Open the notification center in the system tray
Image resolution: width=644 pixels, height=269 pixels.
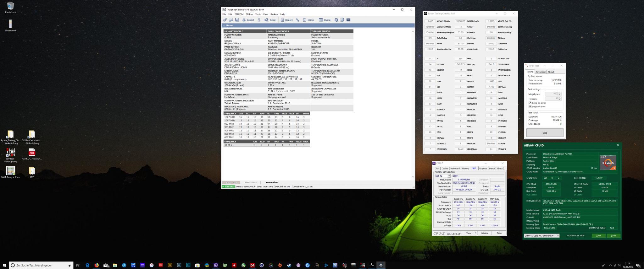tap(638, 265)
